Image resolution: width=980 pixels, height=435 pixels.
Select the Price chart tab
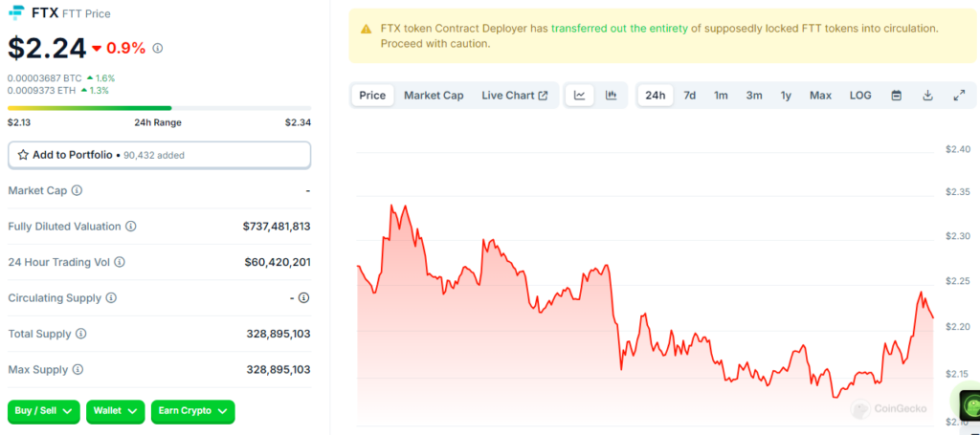click(372, 96)
